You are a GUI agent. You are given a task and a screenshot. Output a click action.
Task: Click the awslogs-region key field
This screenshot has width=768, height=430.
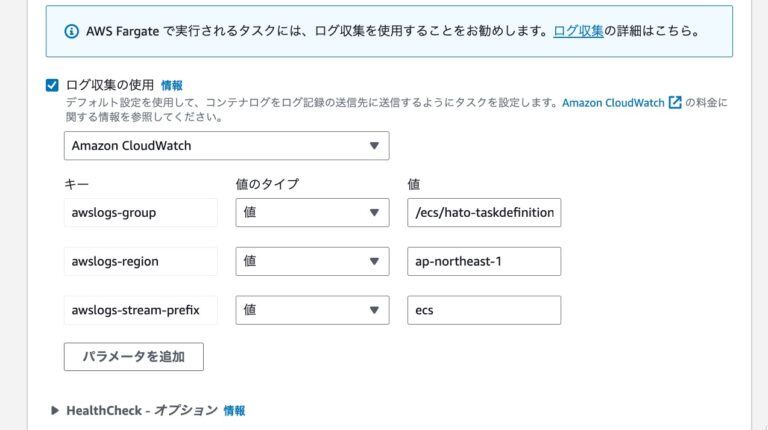141,261
